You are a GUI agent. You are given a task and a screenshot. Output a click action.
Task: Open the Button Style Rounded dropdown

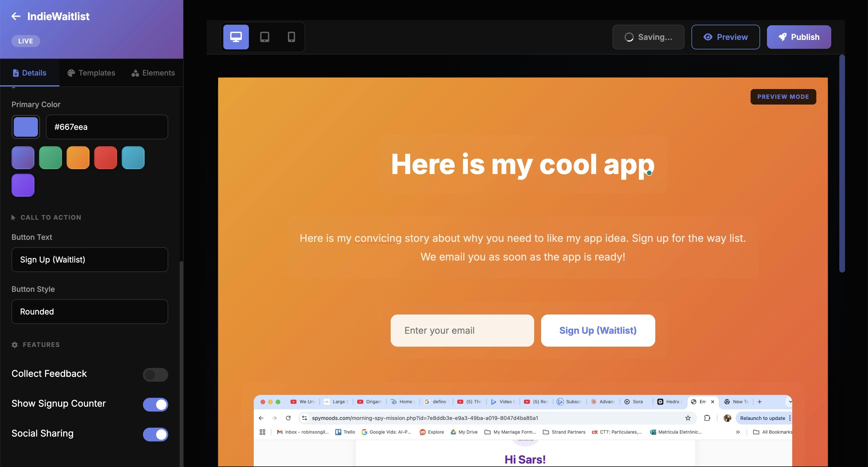(x=90, y=312)
